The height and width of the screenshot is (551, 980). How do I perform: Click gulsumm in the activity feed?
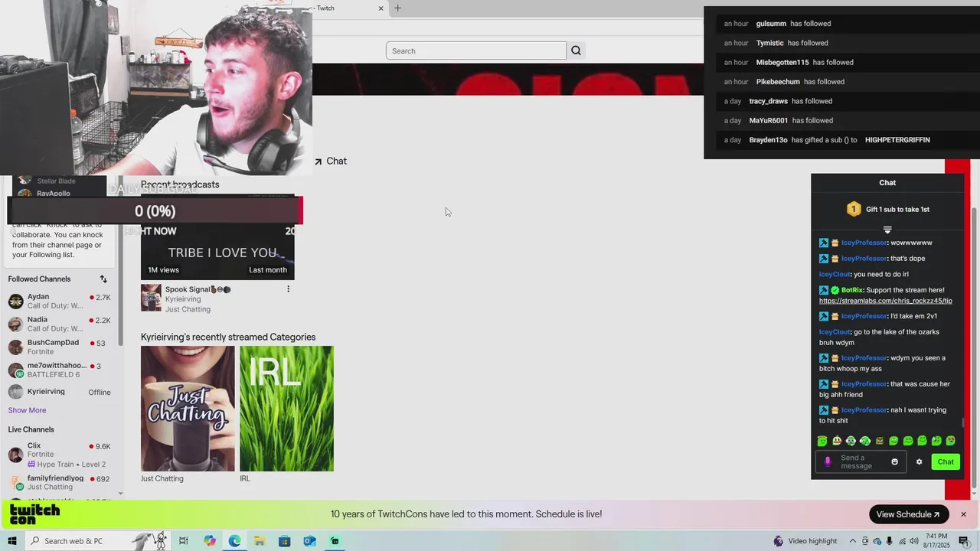(x=771, y=24)
